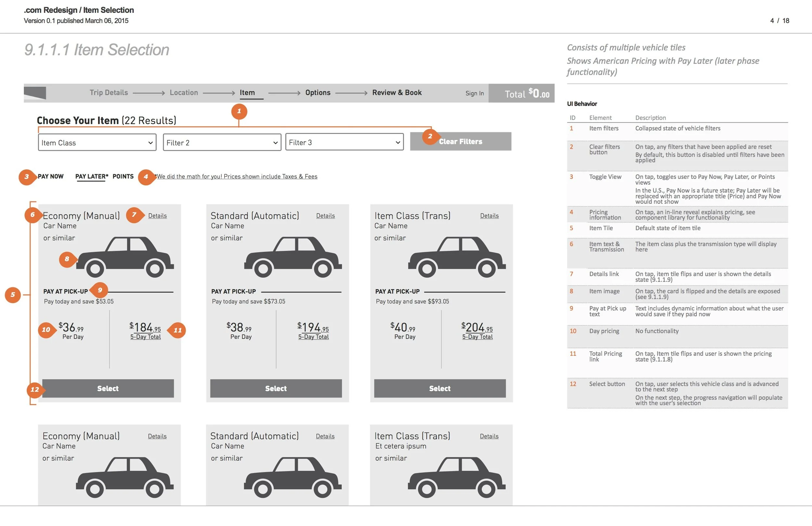Select the Item step in progress navigation
The image size is (812, 526).
point(247,93)
